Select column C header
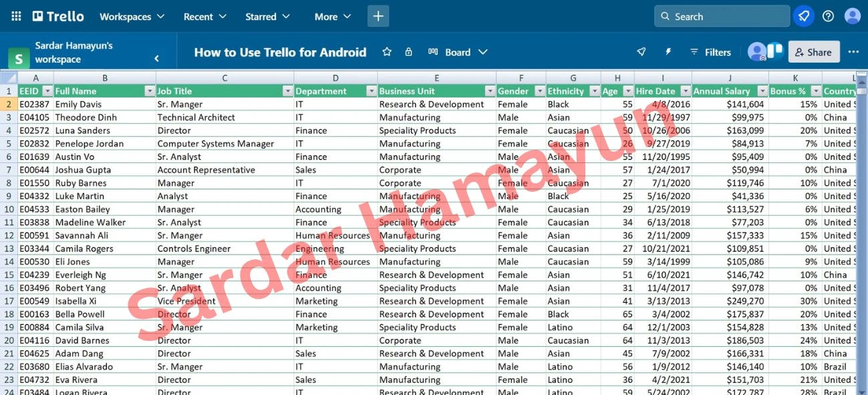The height and width of the screenshot is (395, 868). [225, 78]
